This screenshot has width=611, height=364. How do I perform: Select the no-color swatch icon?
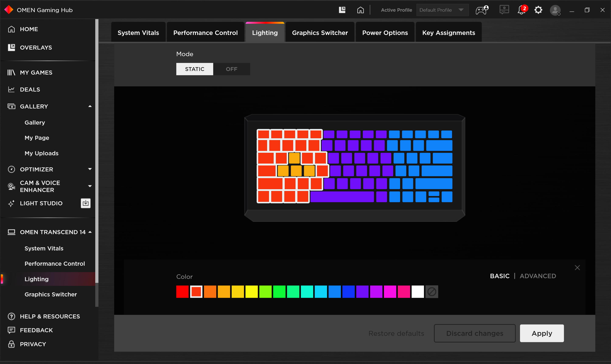(x=432, y=291)
